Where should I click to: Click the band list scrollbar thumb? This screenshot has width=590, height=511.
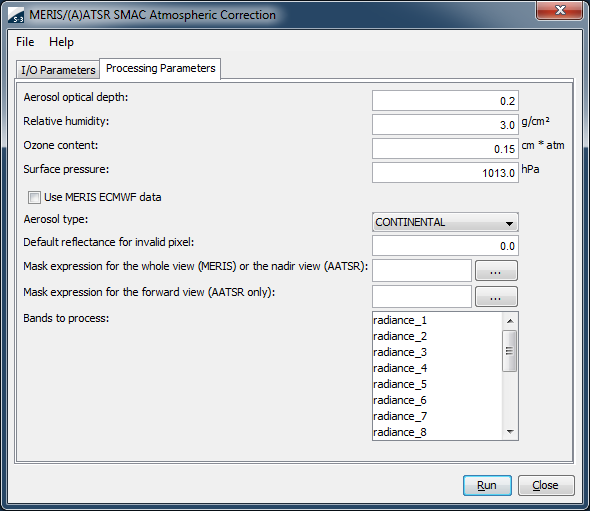point(509,351)
